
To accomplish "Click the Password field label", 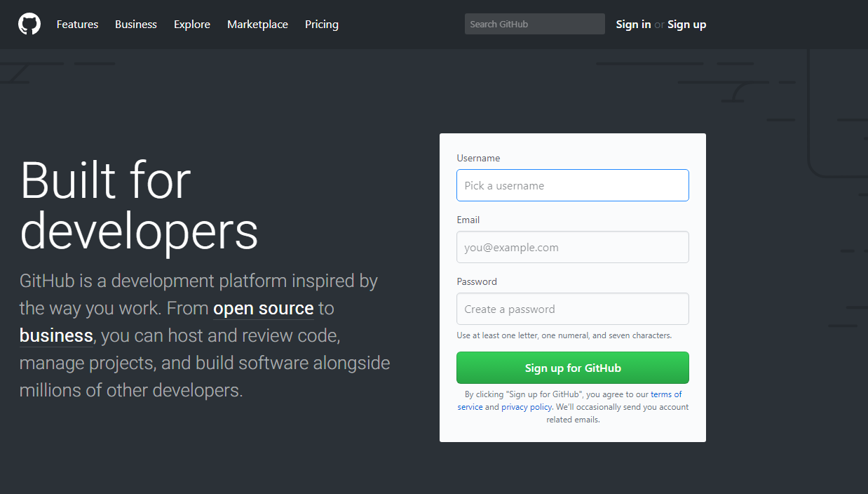I will point(477,282).
